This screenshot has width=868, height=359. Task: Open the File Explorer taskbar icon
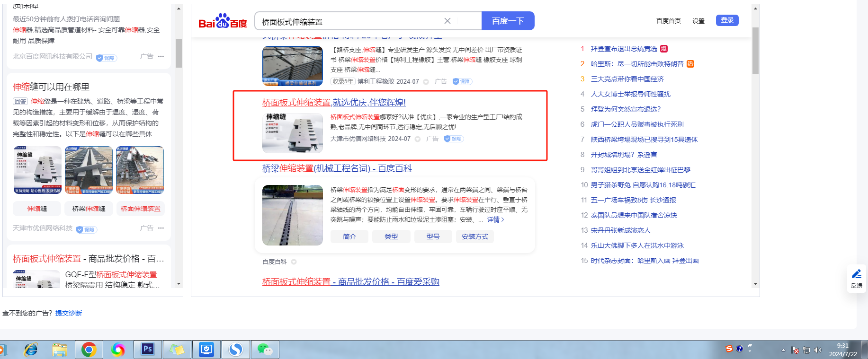click(60, 350)
